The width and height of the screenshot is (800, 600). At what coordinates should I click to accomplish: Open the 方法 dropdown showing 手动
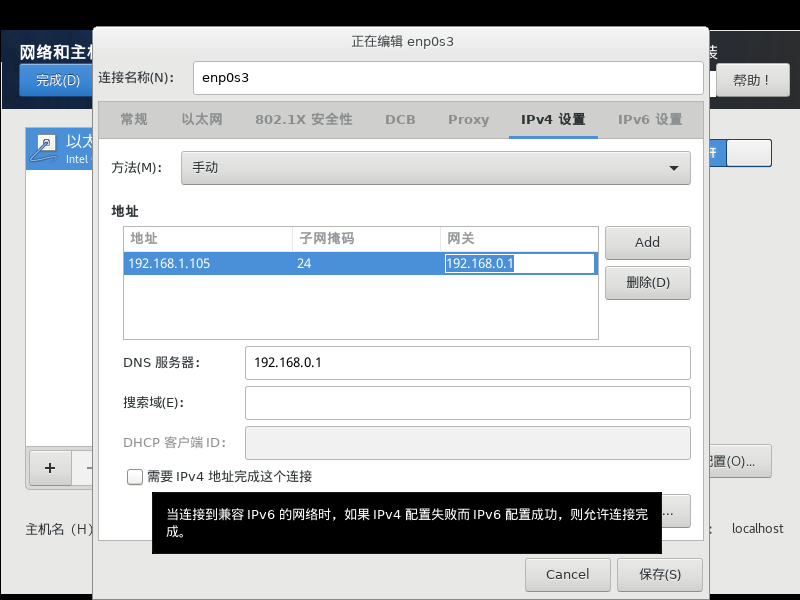tap(435, 168)
